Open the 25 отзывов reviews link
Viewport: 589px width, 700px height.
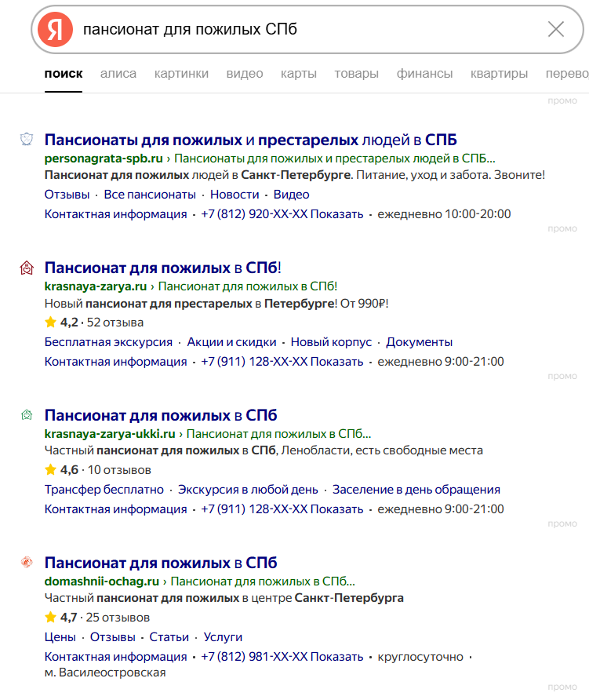point(118,618)
